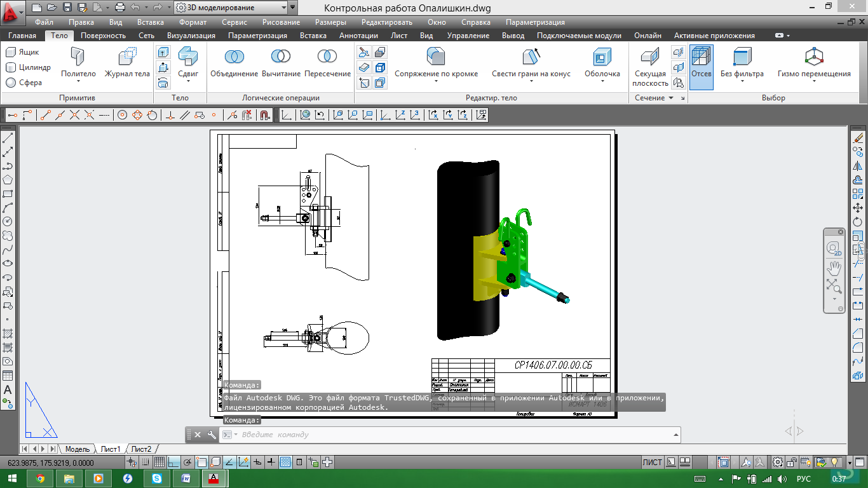This screenshot has width=868, height=488.
Task: Switch to the Главная ribbon tab
Action: click(x=22, y=36)
